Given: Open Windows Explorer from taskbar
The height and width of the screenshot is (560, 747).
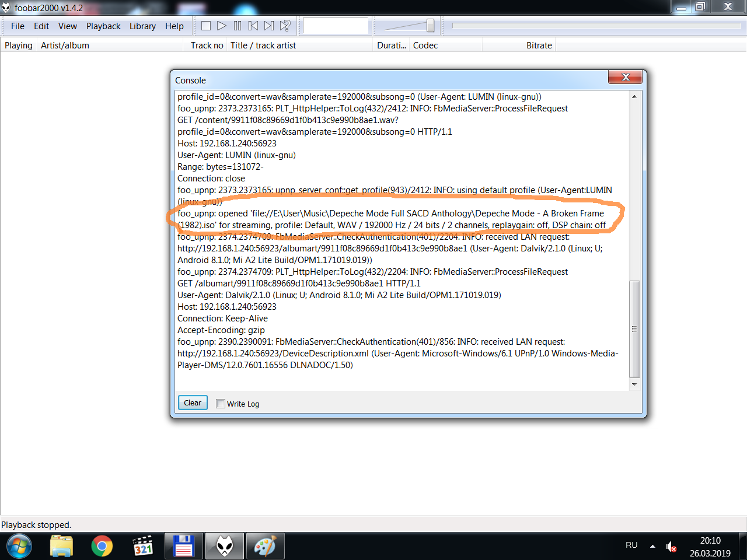Looking at the screenshot, I should click(61, 547).
